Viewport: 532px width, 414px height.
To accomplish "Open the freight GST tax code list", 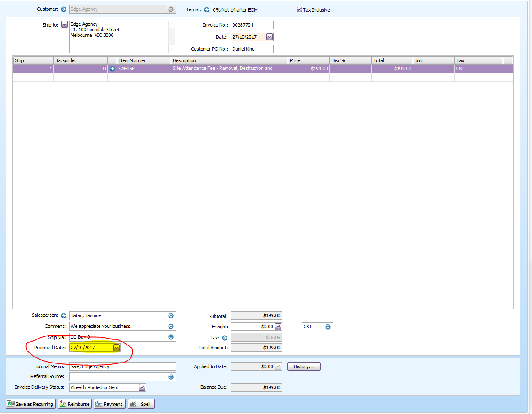I will coord(328,327).
